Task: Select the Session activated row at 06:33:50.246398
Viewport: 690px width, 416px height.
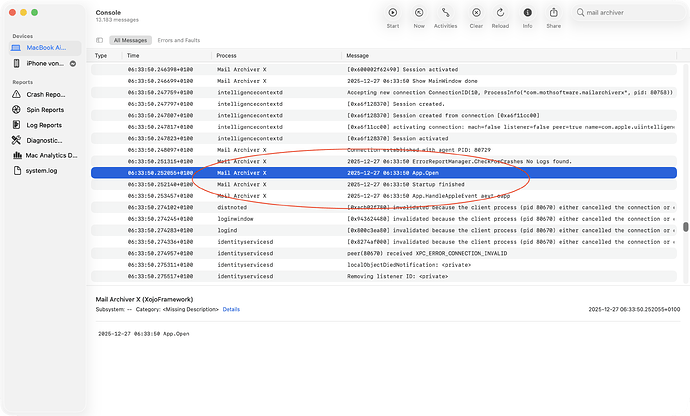Action: pyautogui.click(x=384, y=70)
